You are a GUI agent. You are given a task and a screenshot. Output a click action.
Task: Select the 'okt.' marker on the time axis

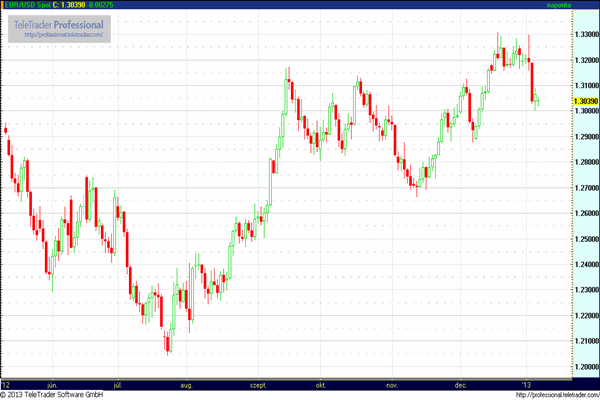322,383
